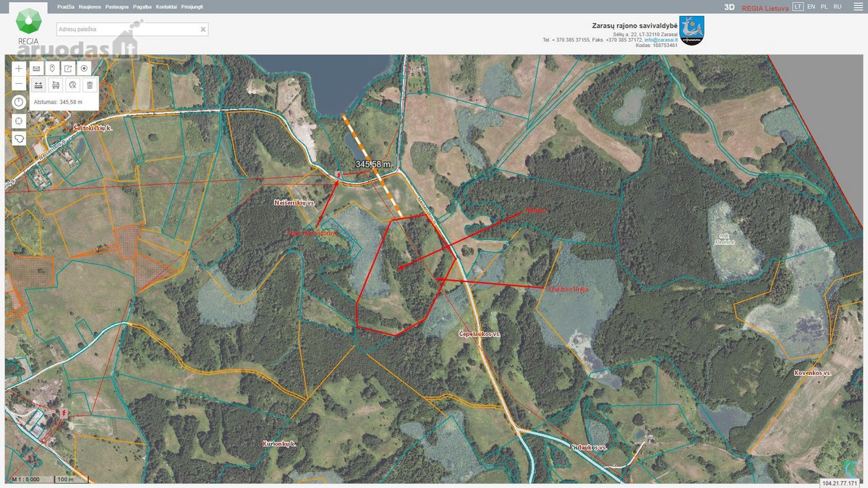The width and height of the screenshot is (868, 488).
Task: Click the info@zarasai.lt email link
Action: 662,40
